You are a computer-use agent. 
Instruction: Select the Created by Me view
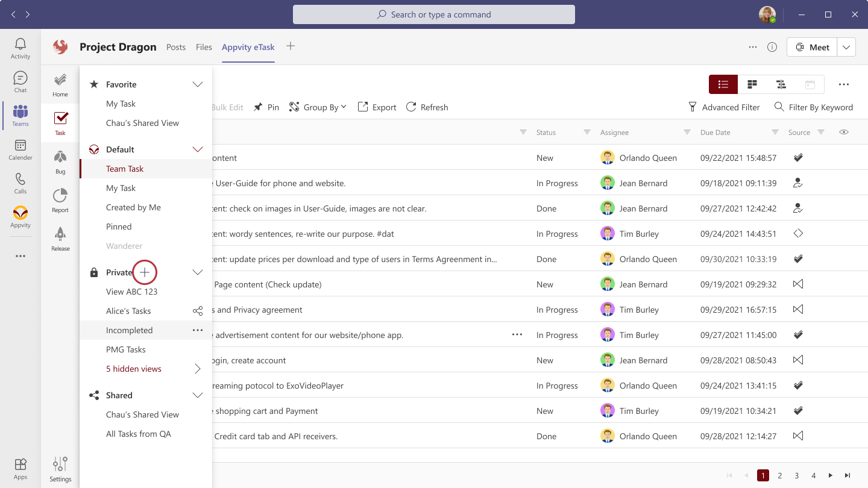click(133, 207)
